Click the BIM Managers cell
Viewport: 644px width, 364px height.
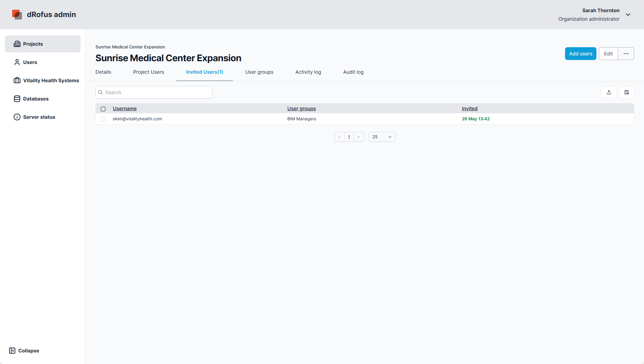[x=302, y=119]
